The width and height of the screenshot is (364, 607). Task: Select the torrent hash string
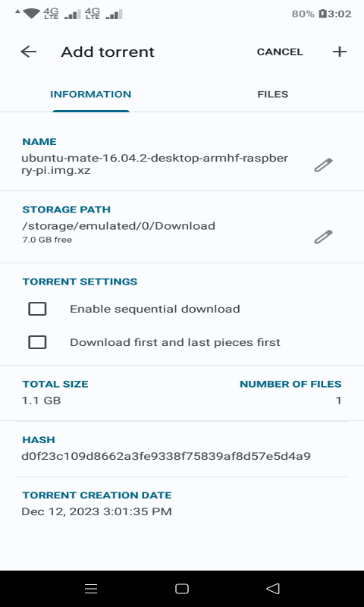(x=166, y=456)
